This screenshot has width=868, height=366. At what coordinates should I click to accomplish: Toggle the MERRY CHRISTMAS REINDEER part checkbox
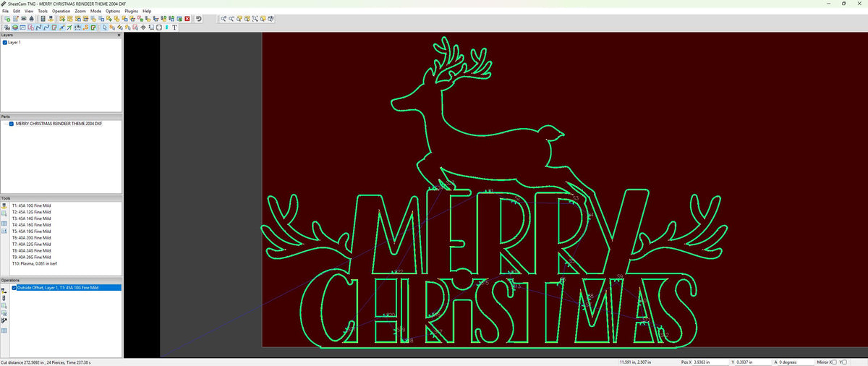tap(11, 124)
